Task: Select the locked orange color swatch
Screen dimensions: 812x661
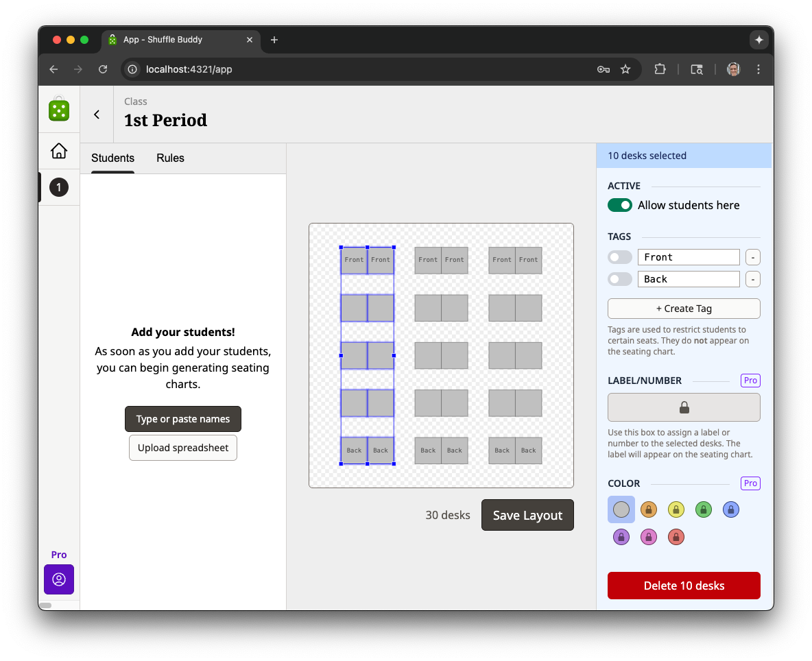Action: pyautogui.click(x=649, y=510)
